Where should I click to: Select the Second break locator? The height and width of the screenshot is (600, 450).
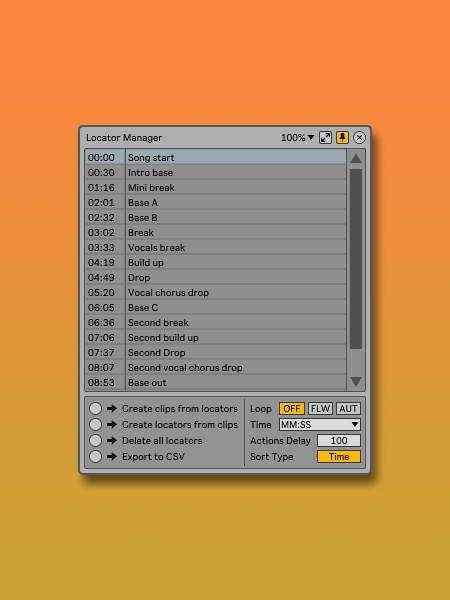point(236,323)
